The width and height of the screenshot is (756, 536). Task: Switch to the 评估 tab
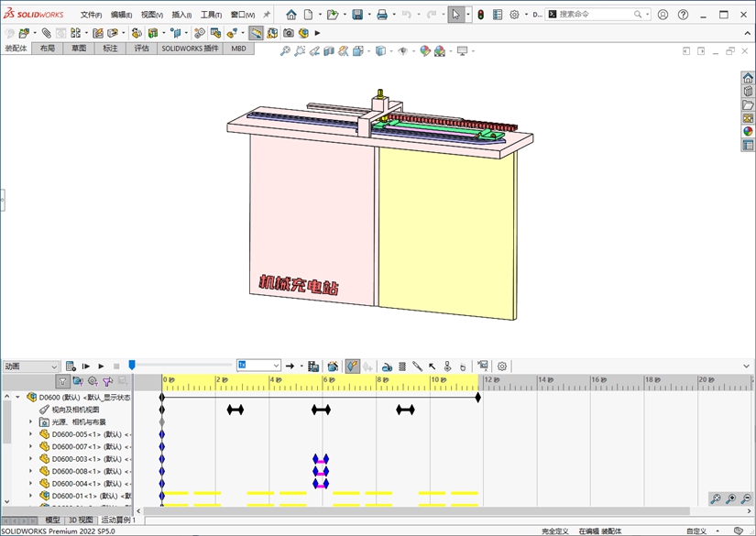142,48
